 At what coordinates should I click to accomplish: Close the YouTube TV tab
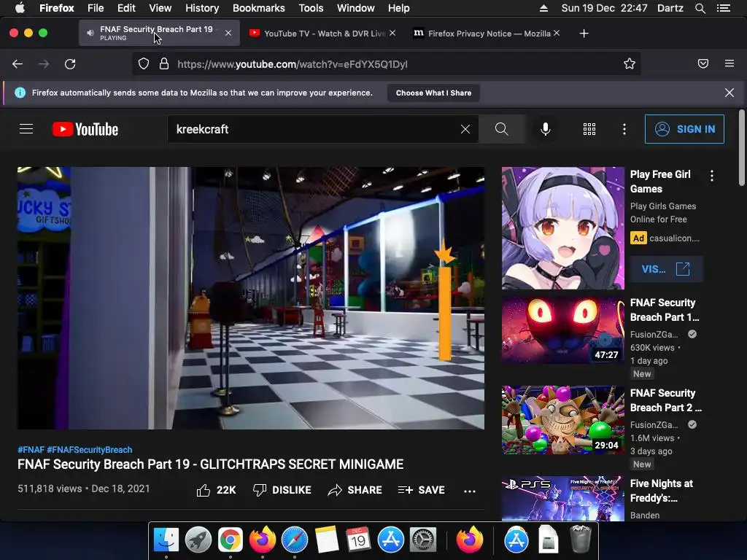click(392, 33)
